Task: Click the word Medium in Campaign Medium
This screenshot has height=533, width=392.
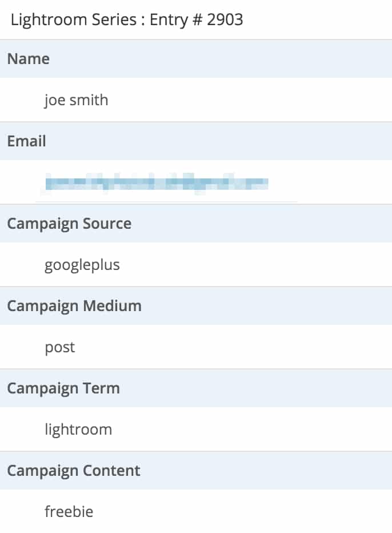Action: pyautogui.click(x=113, y=306)
